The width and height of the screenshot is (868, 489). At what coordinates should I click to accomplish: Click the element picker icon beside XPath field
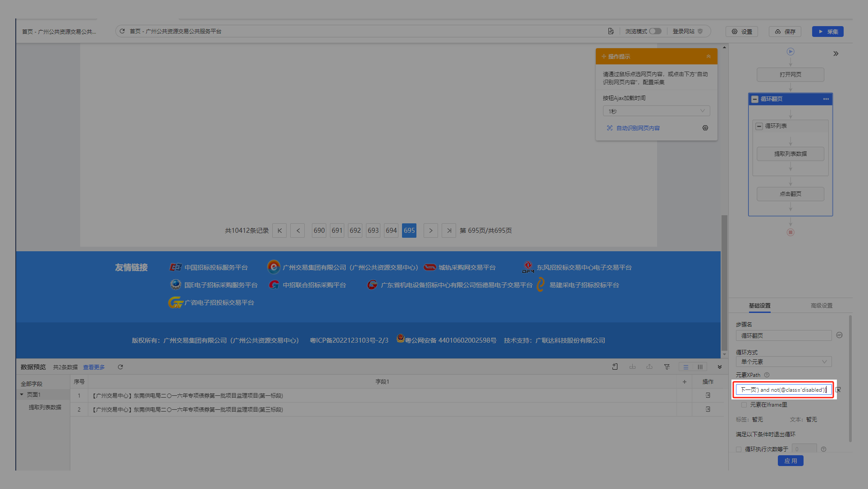(838, 390)
